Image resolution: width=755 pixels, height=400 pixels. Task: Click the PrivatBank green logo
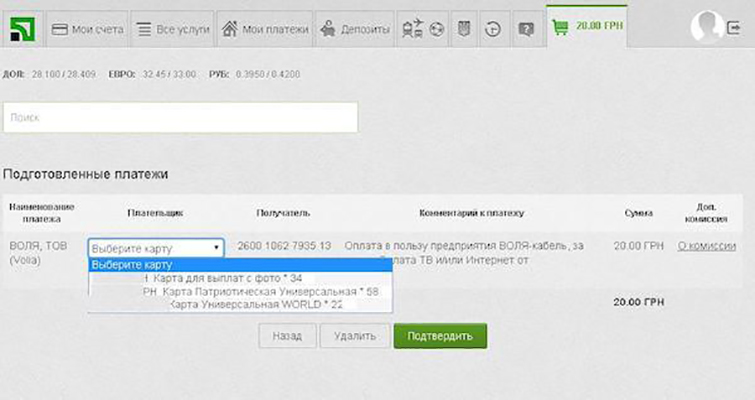(21, 28)
